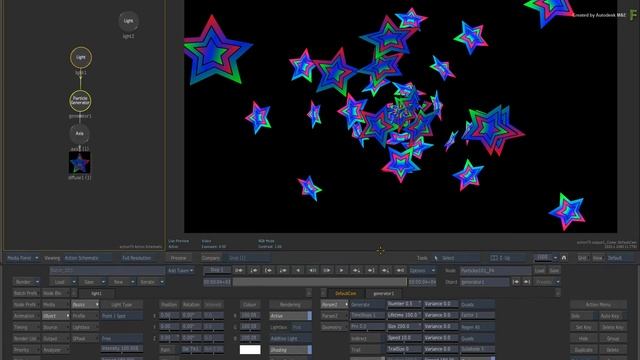The image size is (640, 360).
Task: Click the Grid button above viewport controls
Action: [x=582, y=258]
